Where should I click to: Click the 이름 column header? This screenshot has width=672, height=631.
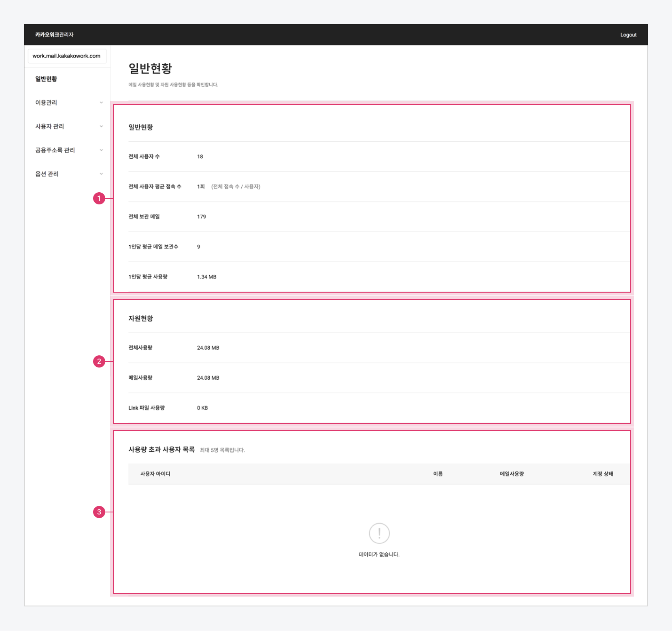pos(438,474)
